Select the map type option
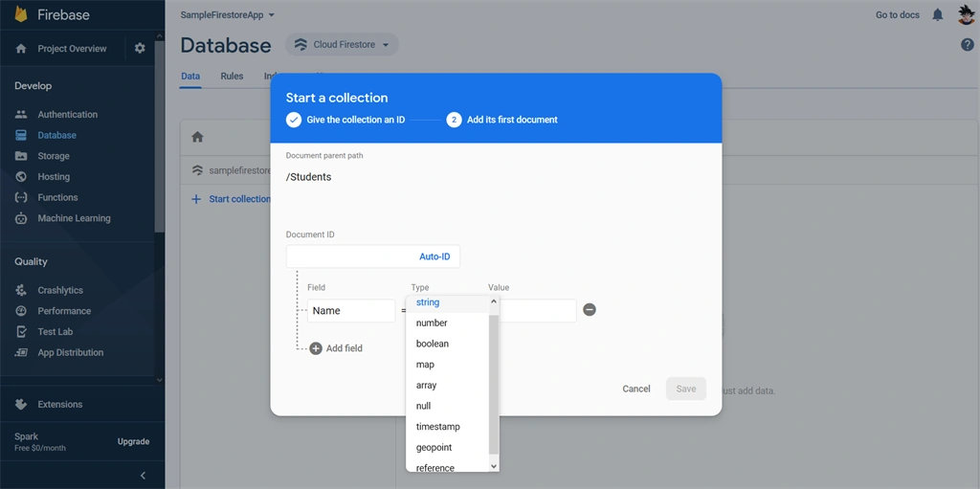Image resolution: width=980 pixels, height=489 pixels. [448, 364]
